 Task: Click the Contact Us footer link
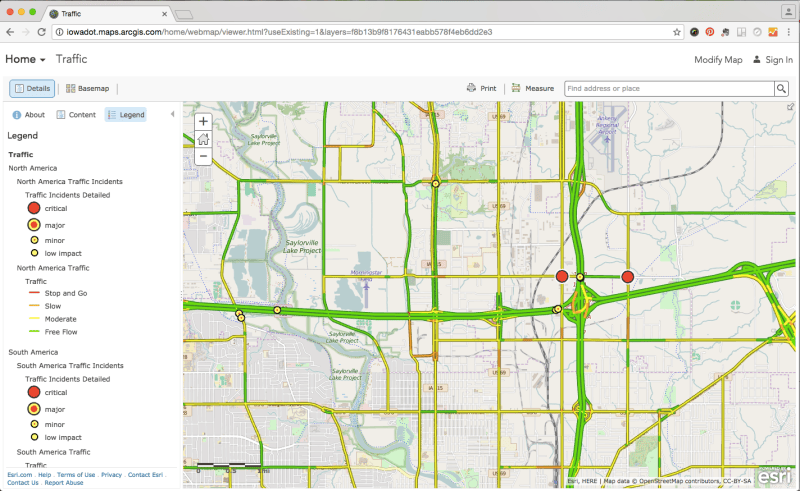click(x=22, y=483)
